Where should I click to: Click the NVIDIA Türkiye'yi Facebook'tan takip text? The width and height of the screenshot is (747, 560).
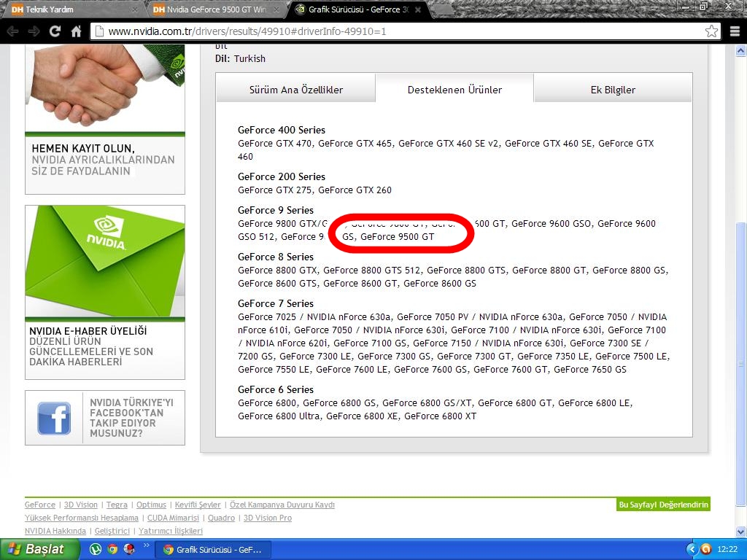click(x=131, y=418)
